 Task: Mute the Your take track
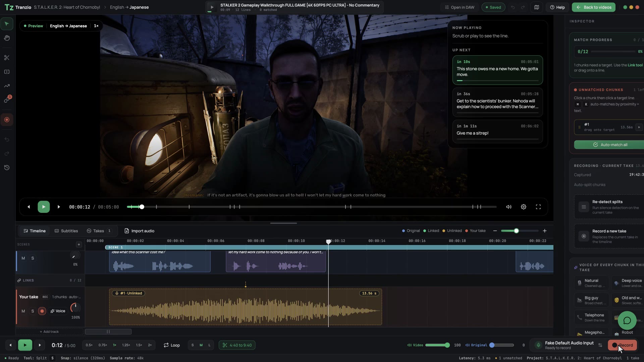coord(23,311)
